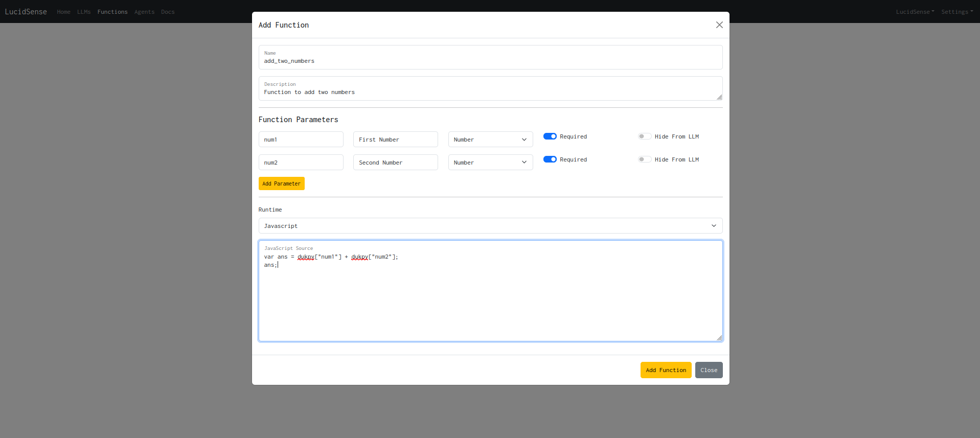Click the LucidSense brand logo

[x=26, y=12]
